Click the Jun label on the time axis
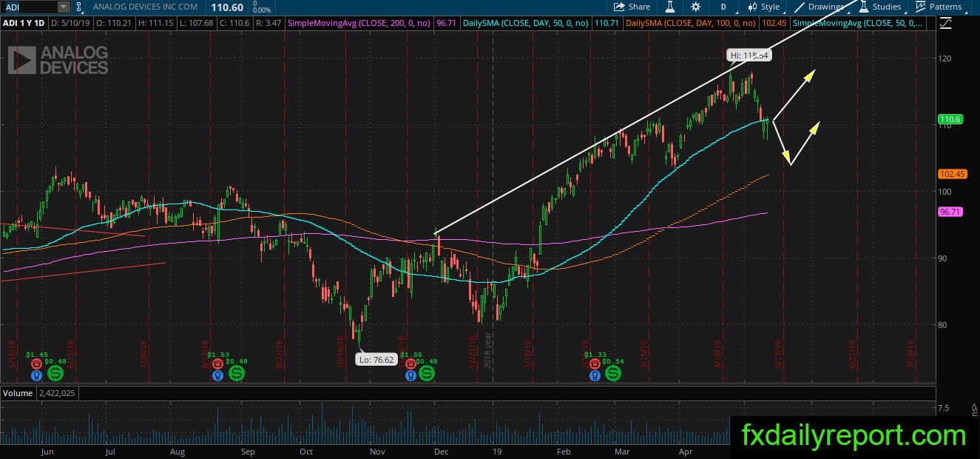 pyautogui.click(x=47, y=451)
